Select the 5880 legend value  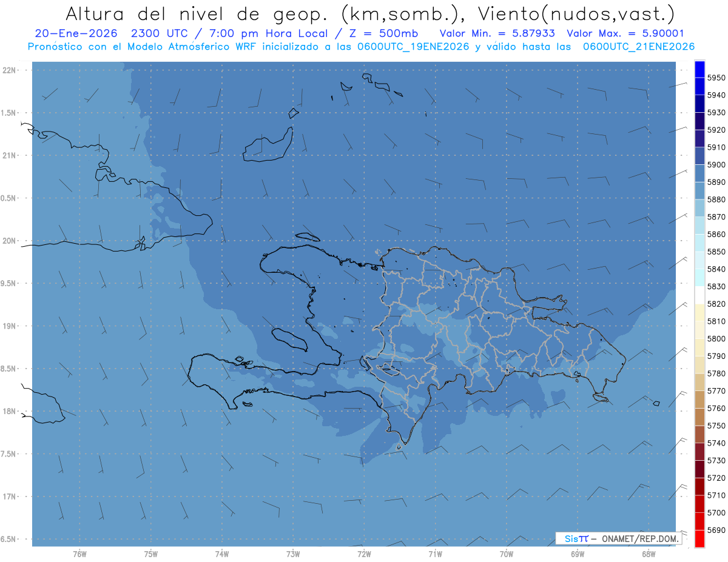(716, 199)
